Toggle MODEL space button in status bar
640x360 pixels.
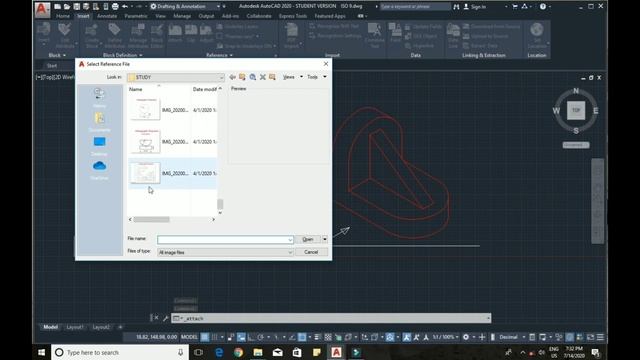[189, 337]
